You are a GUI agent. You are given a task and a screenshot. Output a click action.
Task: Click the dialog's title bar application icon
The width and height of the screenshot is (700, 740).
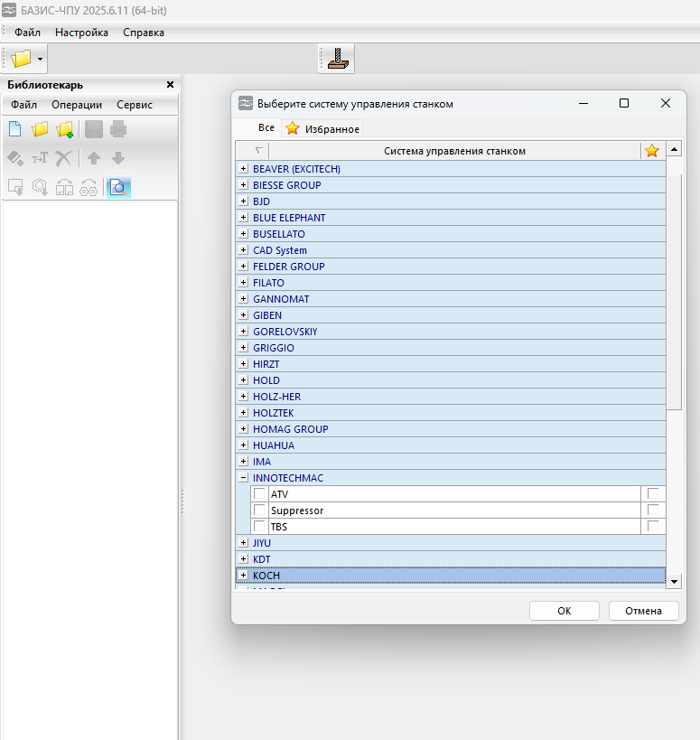pyautogui.click(x=246, y=103)
